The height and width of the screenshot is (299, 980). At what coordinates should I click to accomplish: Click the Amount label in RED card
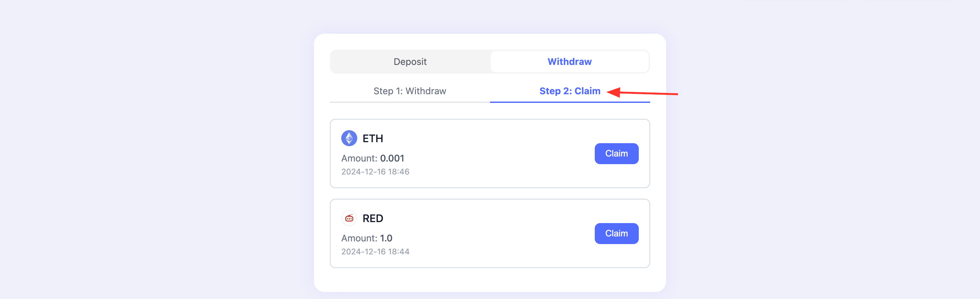click(x=359, y=238)
